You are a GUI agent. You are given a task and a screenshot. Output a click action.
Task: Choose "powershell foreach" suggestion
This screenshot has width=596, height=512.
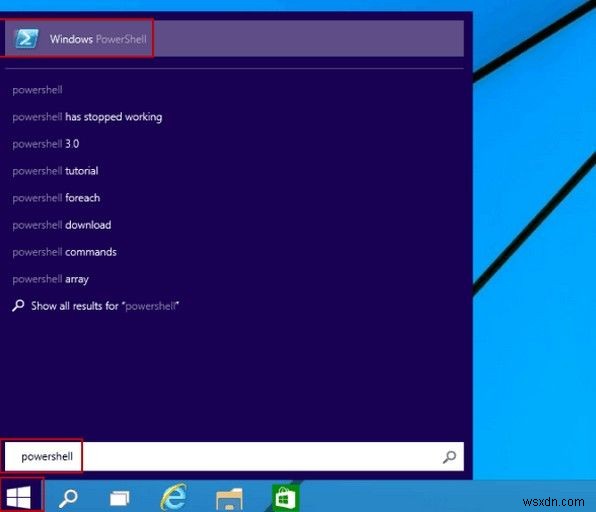pos(56,198)
